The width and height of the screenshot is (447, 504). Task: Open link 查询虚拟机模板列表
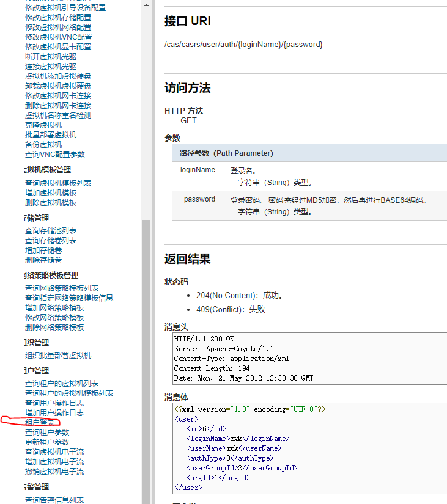(58, 183)
